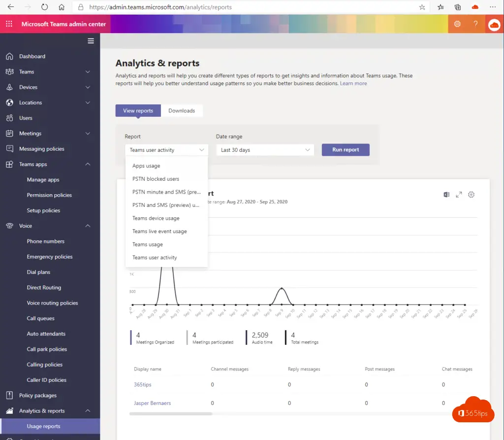Open Permission policies page
The width and height of the screenshot is (504, 440).
[x=49, y=195]
